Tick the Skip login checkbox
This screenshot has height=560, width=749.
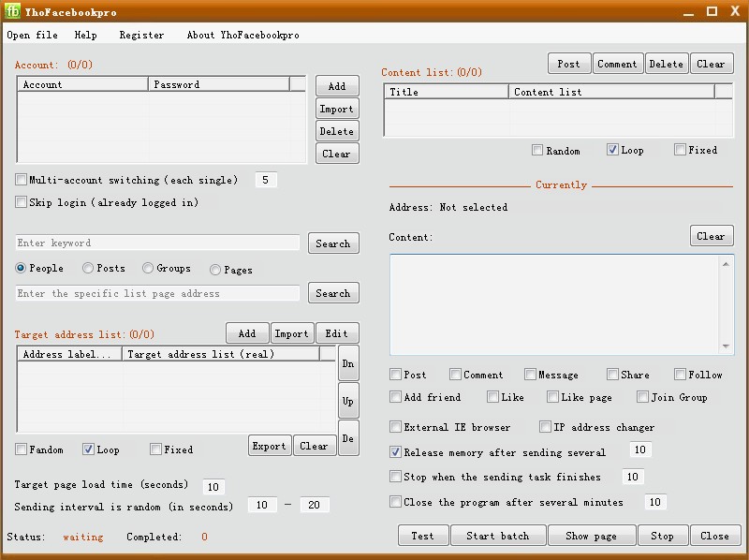click(22, 202)
